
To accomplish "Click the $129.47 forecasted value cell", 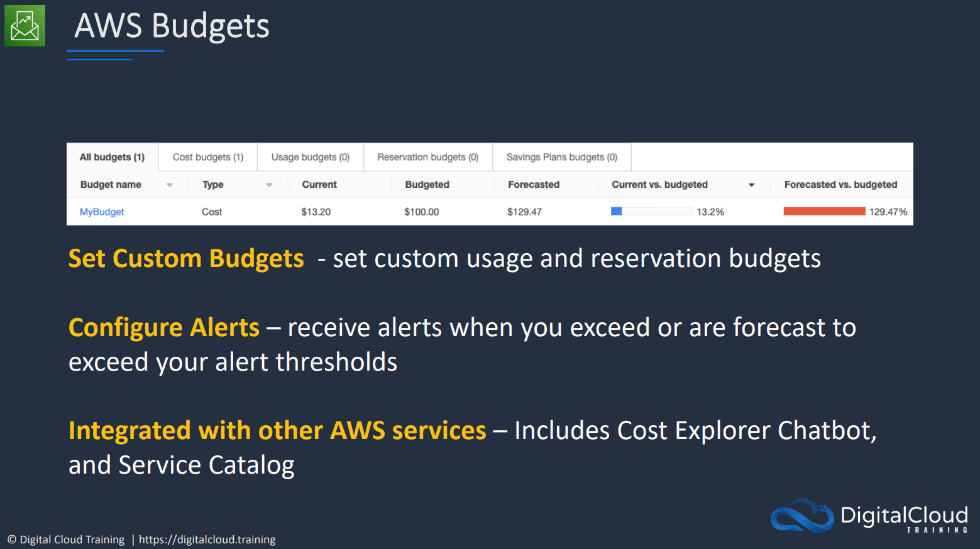I will [524, 212].
